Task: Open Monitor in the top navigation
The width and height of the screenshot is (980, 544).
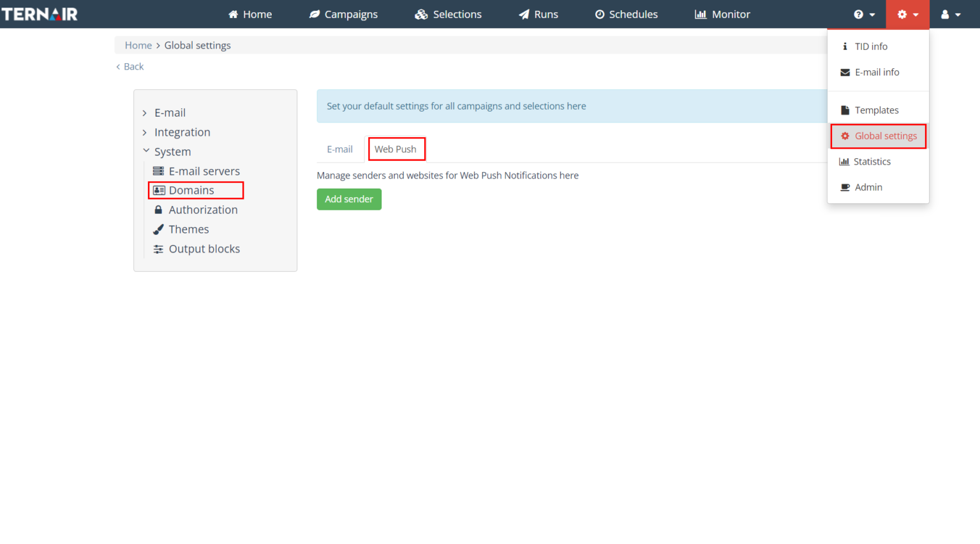Action: coord(722,14)
